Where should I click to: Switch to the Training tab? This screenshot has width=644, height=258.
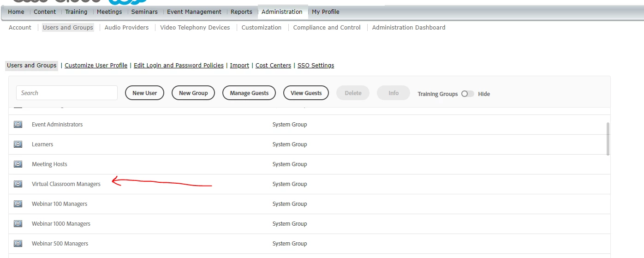[x=76, y=12]
